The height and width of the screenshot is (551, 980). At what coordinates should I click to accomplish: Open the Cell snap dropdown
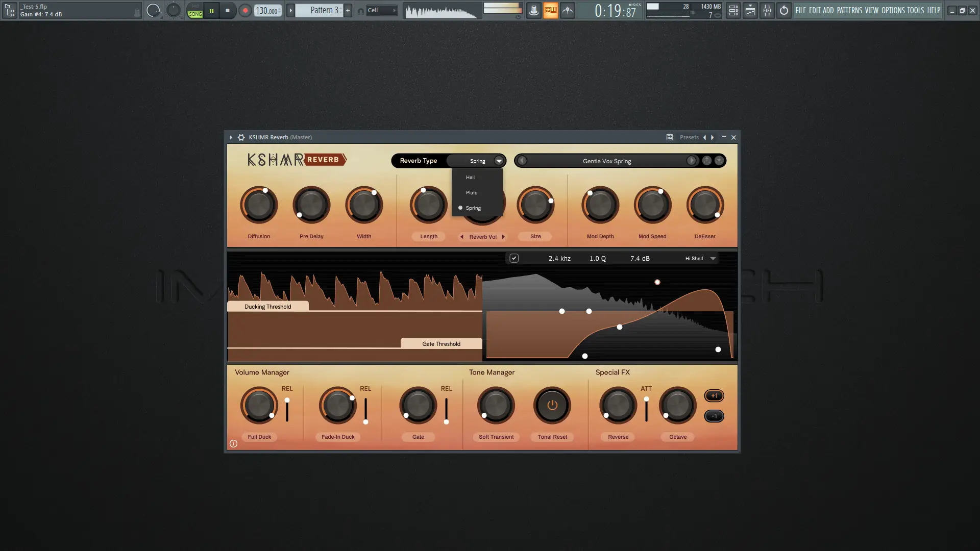click(381, 10)
